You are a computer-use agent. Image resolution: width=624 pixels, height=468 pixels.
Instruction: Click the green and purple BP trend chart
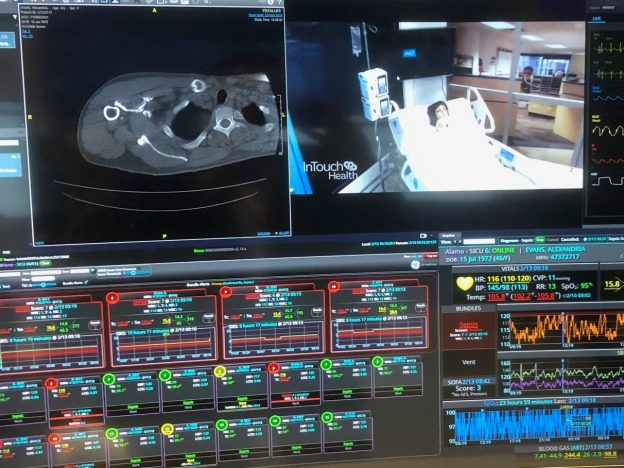click(567, 375)
